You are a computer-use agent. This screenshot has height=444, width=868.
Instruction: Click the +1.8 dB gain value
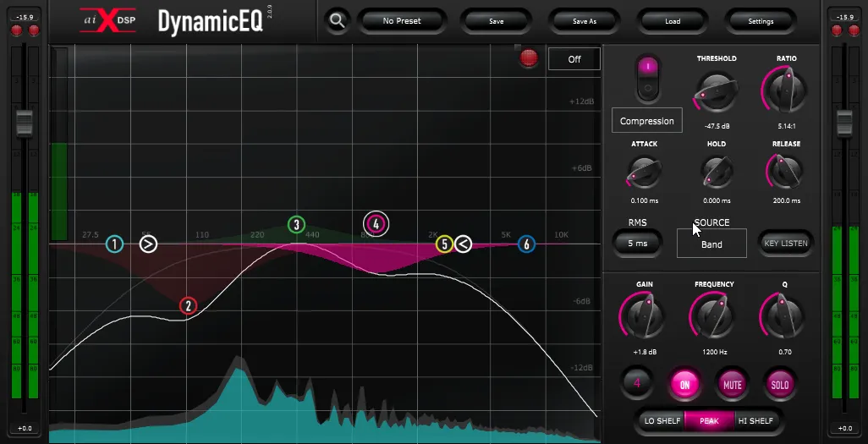645,352
